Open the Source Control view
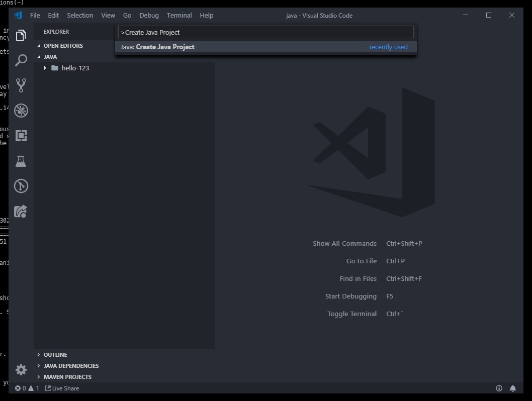 point(21,85)
